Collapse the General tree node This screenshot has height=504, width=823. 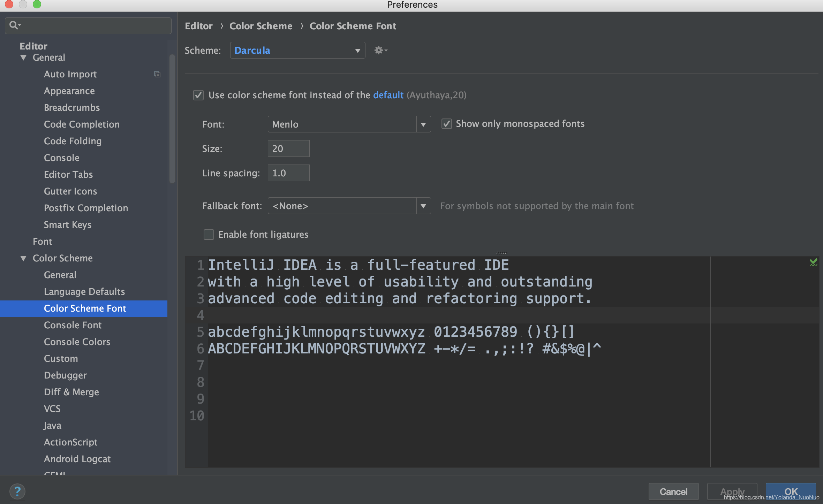click(23, 58)
